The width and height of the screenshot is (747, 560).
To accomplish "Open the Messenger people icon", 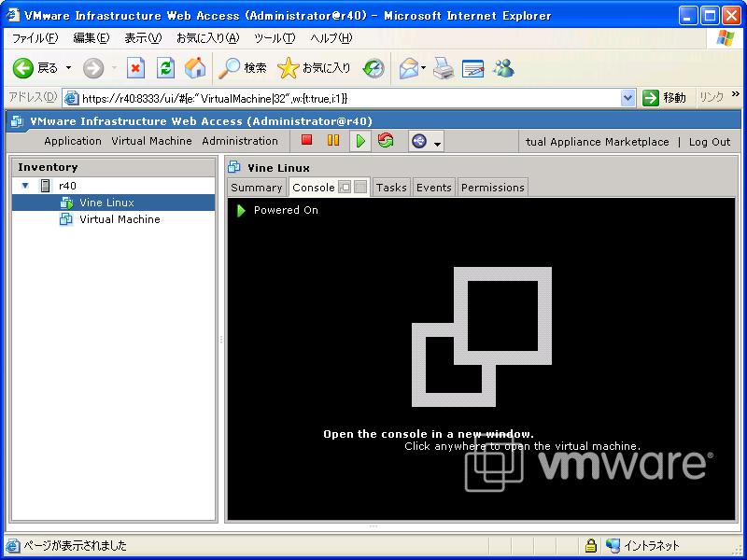I will (503, 68).
